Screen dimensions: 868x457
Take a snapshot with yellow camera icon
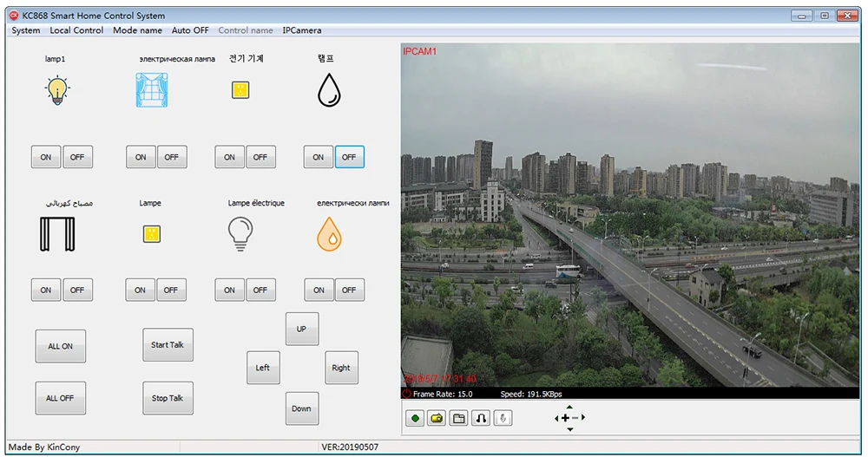coord(437,418)
